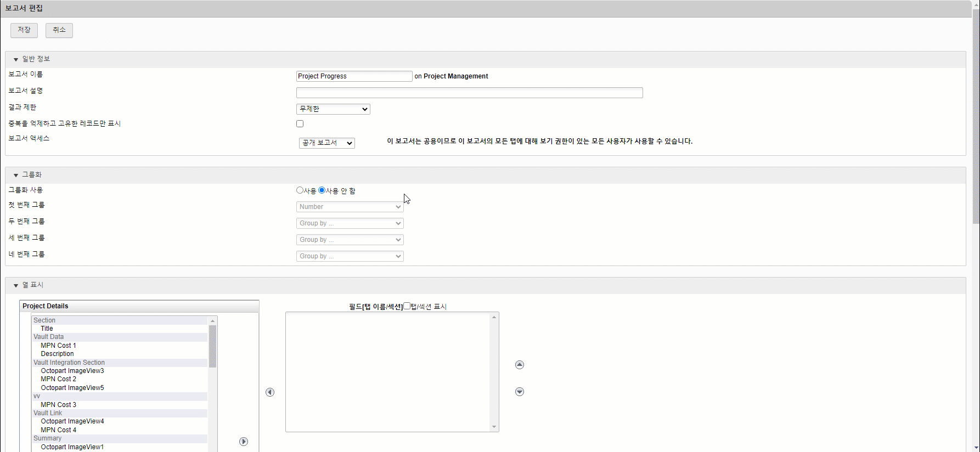Open the fourth group dropdown
980x452 pixels.
tap(350, 256)
